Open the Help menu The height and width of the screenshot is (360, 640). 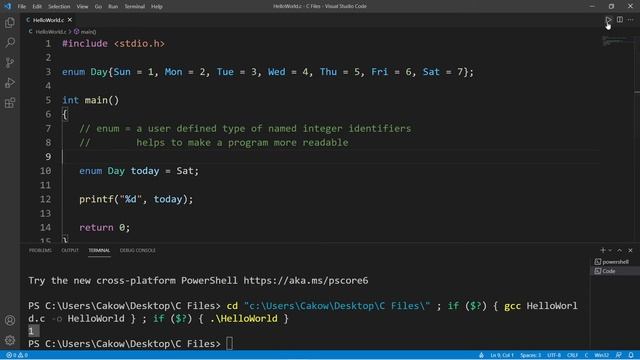157,6
